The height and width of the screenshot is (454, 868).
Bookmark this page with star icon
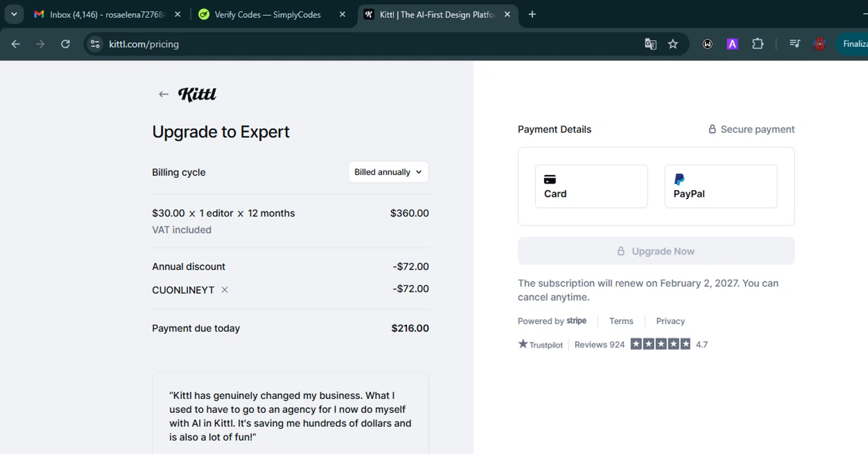[672, 44]
